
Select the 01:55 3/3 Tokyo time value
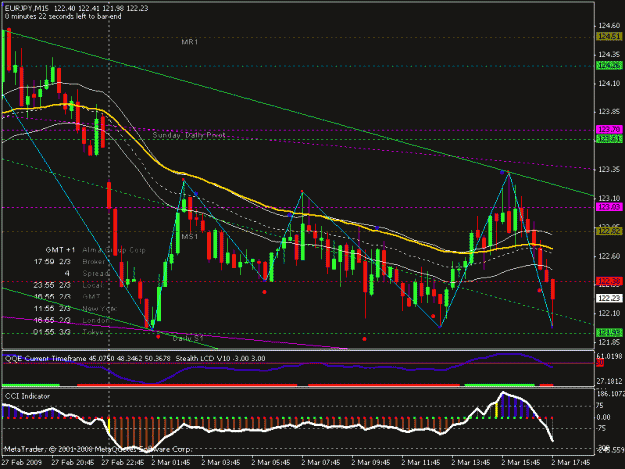(52, 332)
